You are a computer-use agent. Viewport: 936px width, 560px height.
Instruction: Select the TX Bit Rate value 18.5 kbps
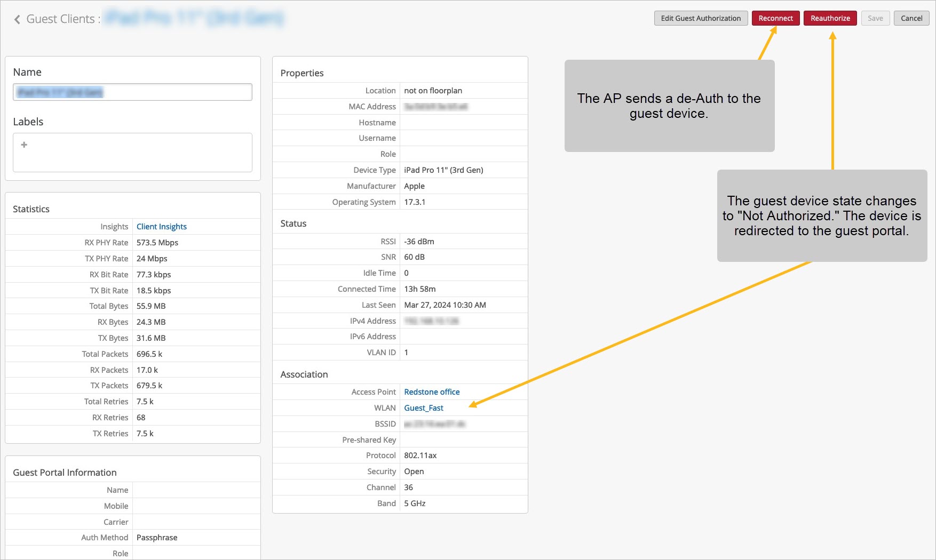pos(154,291)
